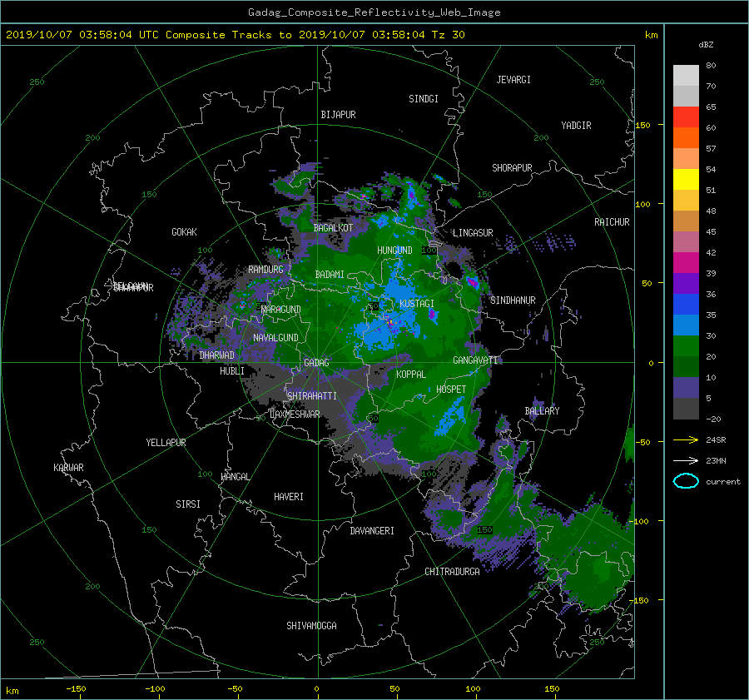
Task: Click the SHORAPUR city label
Action: pyautogui.click(x=512, y=168)
